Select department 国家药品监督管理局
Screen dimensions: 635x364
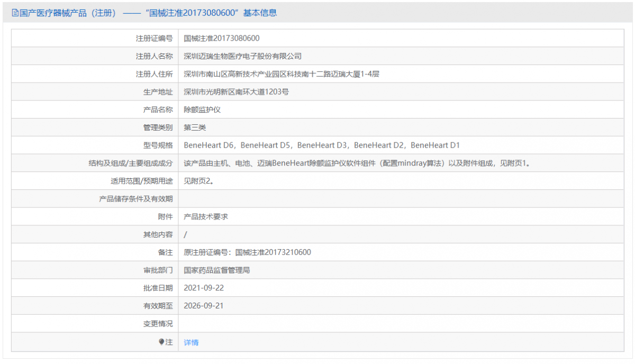(x=217, y=270)
